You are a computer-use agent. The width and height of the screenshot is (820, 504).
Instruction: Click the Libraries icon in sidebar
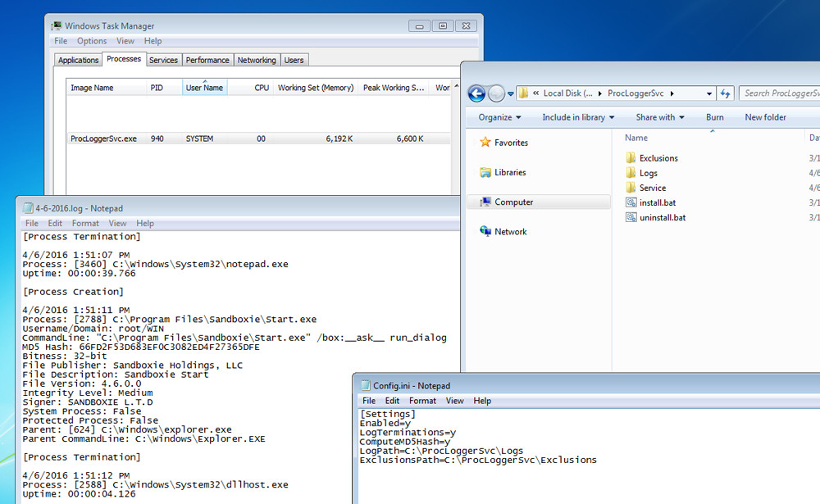pos(485,172)
